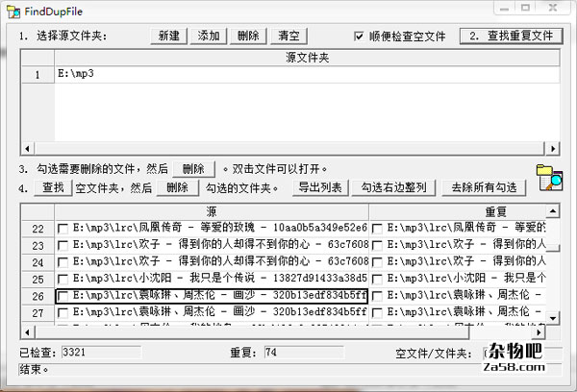Check source file checkbox in row 27
The width and height of the screenshot is (577, 392).
click(63, 313)
